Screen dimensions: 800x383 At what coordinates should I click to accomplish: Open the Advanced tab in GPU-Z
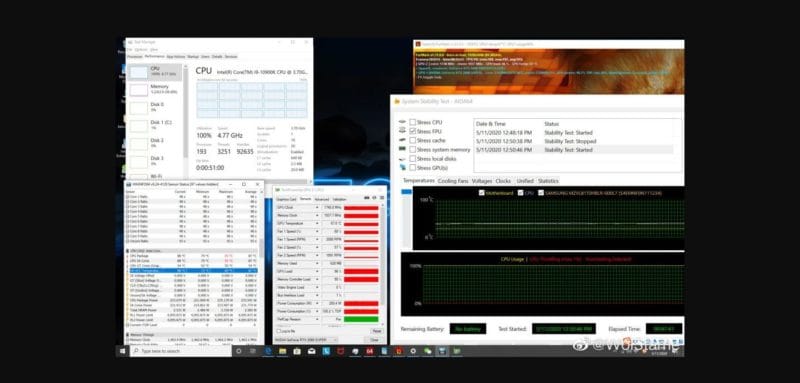click(x=322, y=199)
